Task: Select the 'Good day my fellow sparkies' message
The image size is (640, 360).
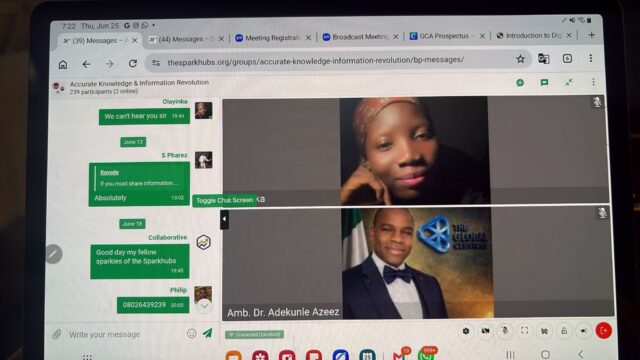Action: click(140, 261)
